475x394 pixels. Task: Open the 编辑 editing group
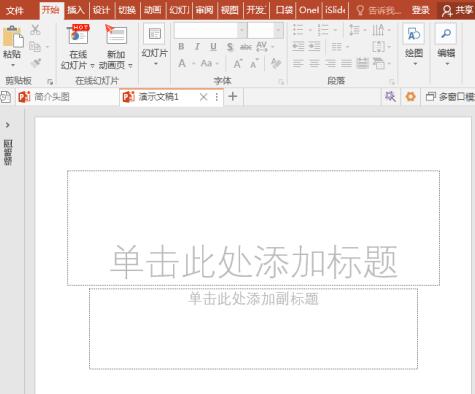pyautogui.click(x=446, y=45)
